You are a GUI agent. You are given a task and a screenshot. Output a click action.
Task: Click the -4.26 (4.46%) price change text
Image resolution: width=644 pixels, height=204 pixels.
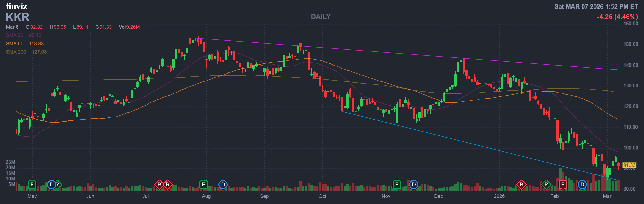pos(617,17)
